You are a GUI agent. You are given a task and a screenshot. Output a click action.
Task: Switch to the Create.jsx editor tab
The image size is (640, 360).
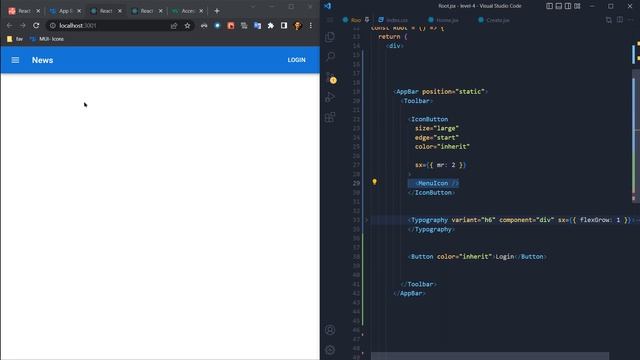494,20
